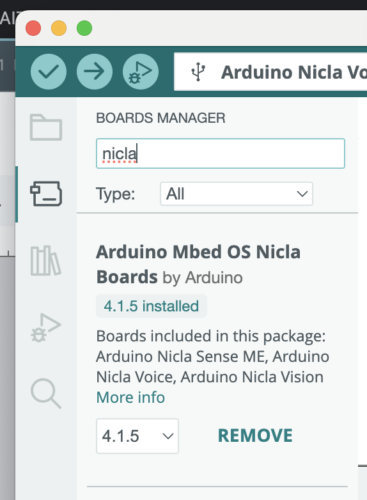Click the Upload arrow button
This screenshot has width=367, height=500.
95,72
